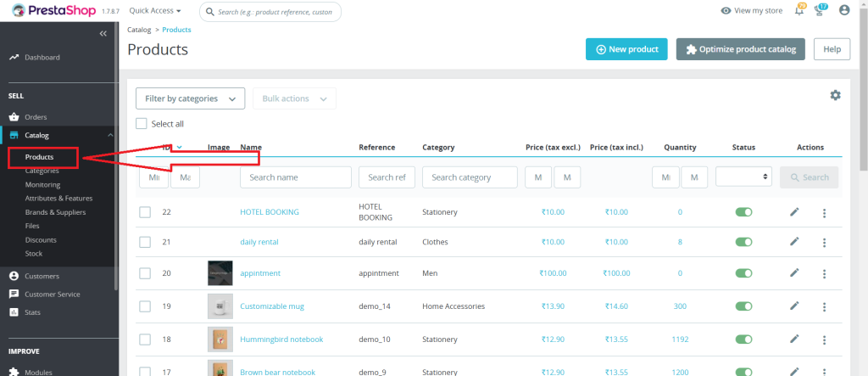The image size is (868, 376).
Task: Open the Customizable mug product link
Action: tap(272, 306)
